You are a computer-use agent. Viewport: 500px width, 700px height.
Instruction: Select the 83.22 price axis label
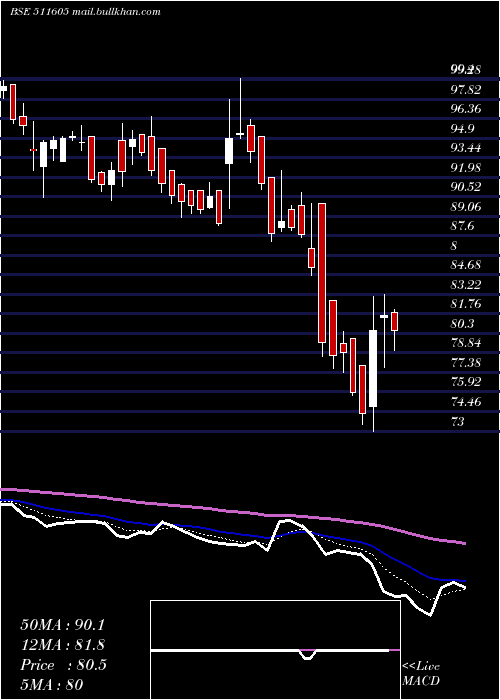click(x=466, y=285)
